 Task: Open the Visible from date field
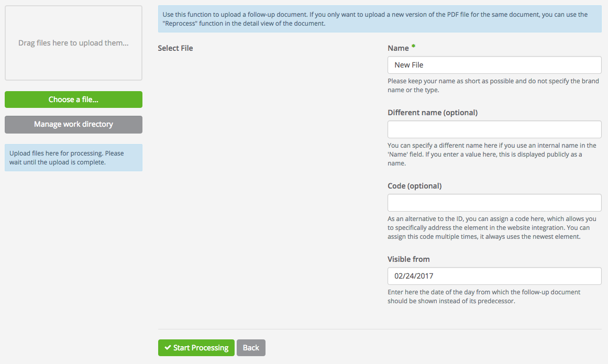tap(494, 276)
